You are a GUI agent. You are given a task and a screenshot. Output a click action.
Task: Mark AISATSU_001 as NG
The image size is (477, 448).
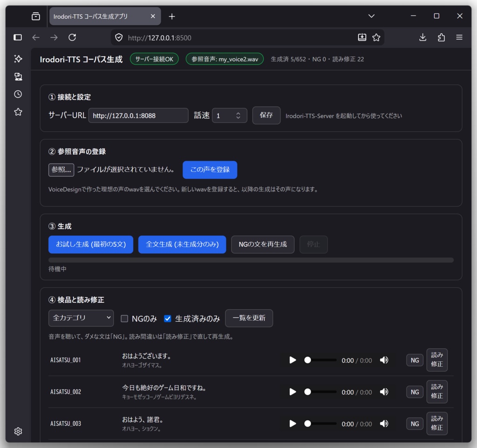click(415, 360)
